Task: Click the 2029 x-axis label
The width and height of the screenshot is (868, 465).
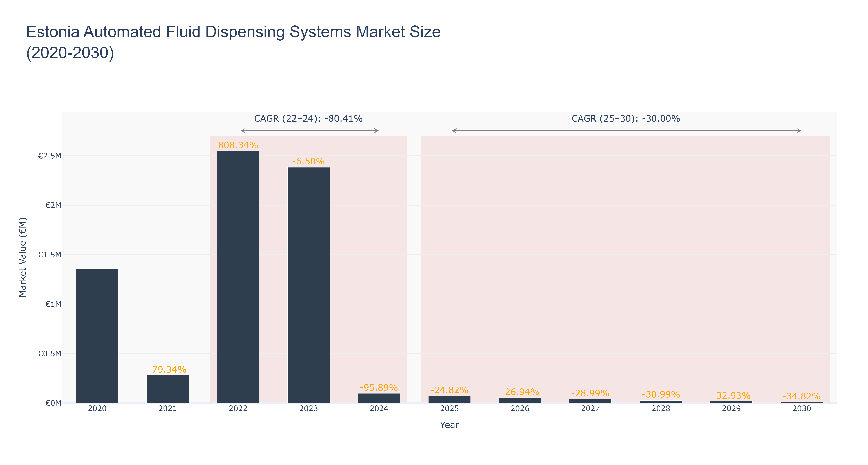Action: point(731,409)
